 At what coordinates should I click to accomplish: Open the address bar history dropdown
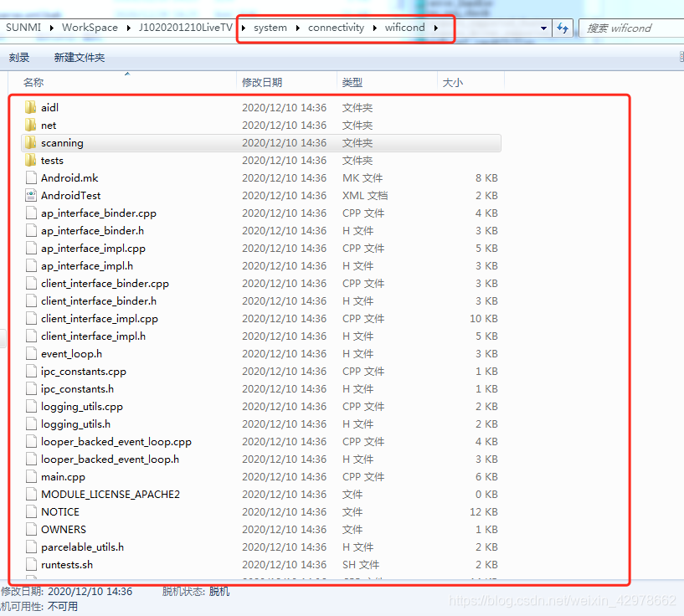coord(543,28)
